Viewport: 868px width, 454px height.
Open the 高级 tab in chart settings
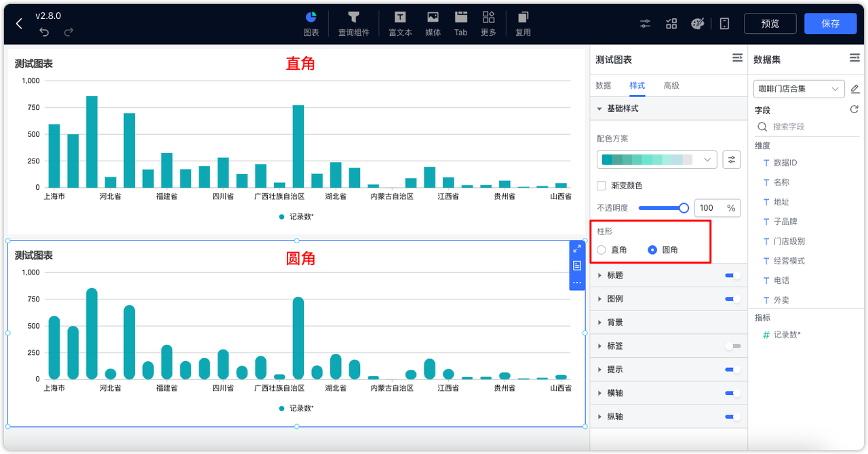pyautogui.click(x=671, y=85)
